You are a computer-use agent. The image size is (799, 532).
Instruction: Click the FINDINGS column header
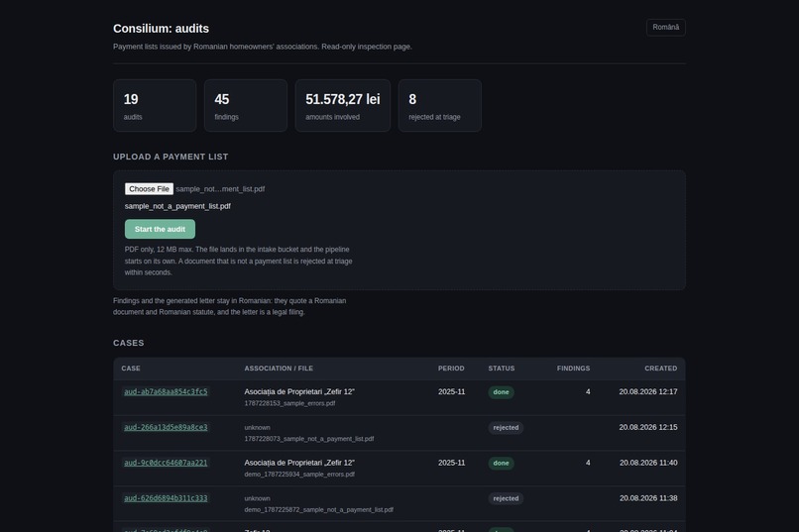[x=573, y=369]
